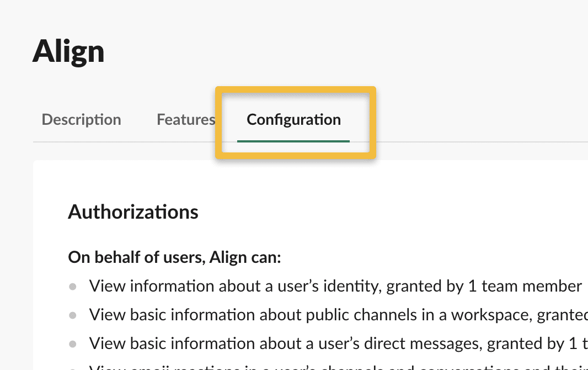Click empty white area right of Authorizations
Viewport: 588px width, 370px height.
tap(386, 212)
